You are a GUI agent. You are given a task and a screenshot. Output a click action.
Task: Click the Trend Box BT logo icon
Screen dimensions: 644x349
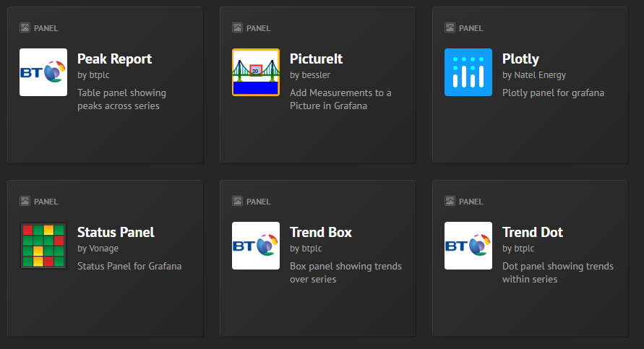click(255, 246)
